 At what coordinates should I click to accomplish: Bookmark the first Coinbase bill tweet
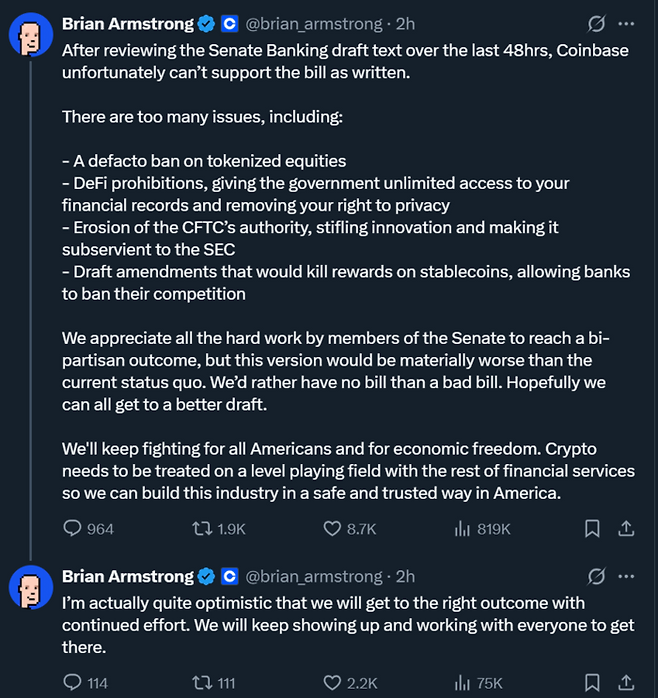(592, 529)
